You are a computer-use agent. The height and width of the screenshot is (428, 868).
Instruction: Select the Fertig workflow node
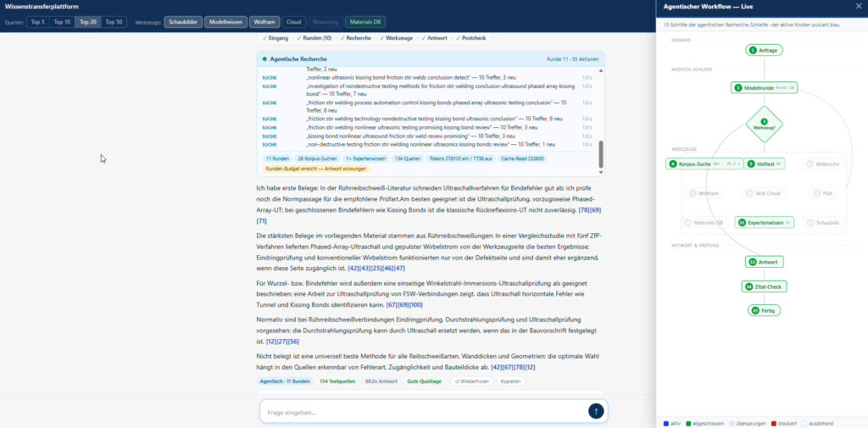(764, 311)
